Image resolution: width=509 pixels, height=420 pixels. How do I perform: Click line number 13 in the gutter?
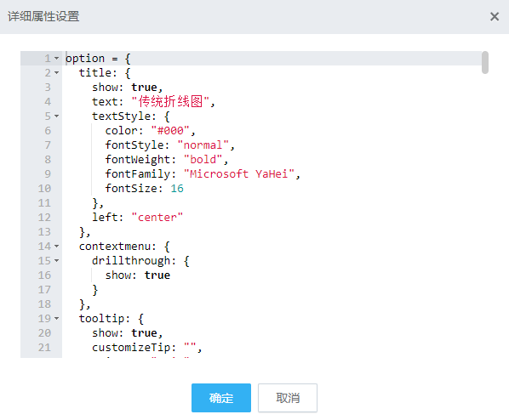[x=44, y=232]
